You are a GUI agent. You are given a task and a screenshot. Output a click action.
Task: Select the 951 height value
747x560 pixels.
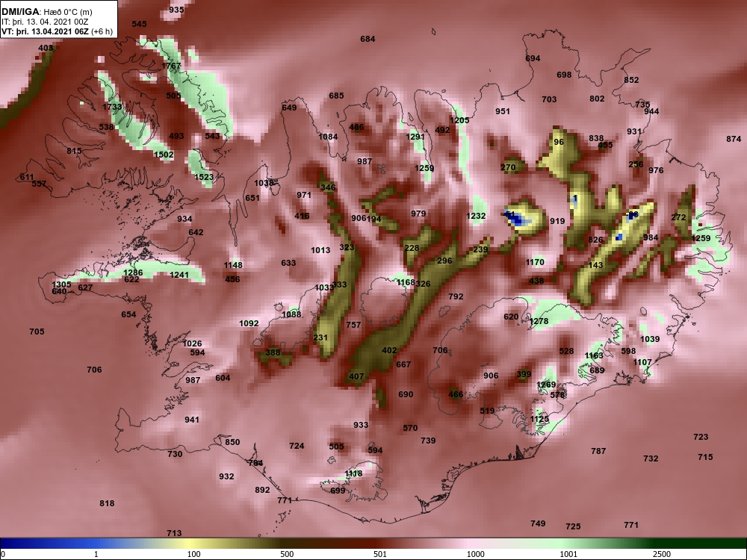click(x=502, y=111)
